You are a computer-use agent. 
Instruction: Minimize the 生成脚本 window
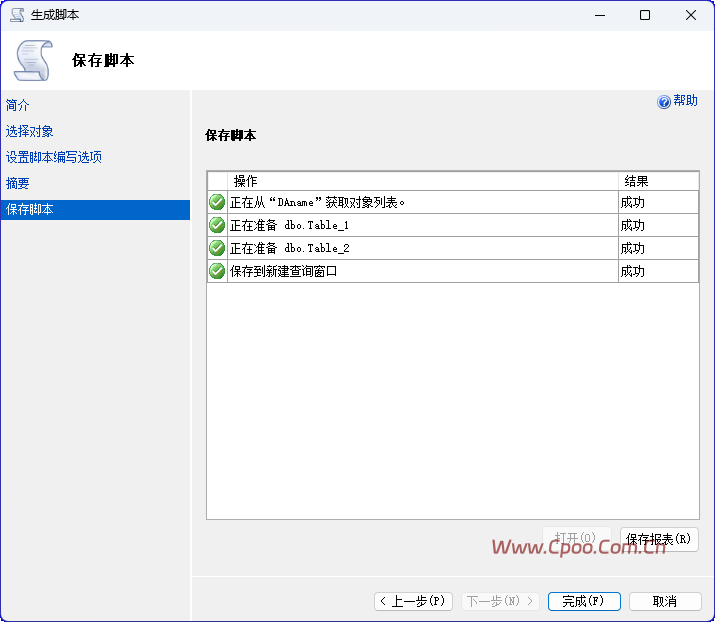coord(600,15)
